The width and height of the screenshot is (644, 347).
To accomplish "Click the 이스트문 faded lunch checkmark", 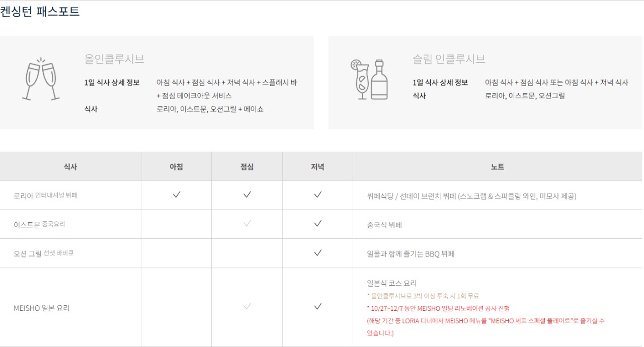I will 247,224.
